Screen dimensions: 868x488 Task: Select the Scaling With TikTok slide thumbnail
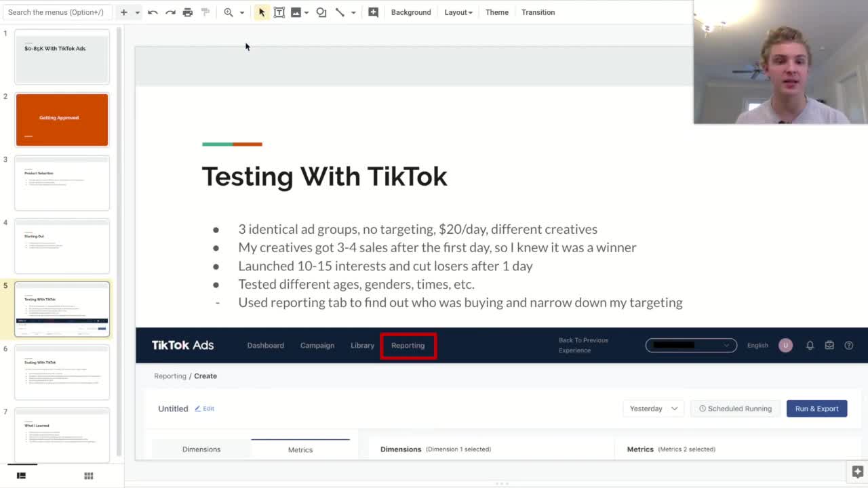point(62,372)
